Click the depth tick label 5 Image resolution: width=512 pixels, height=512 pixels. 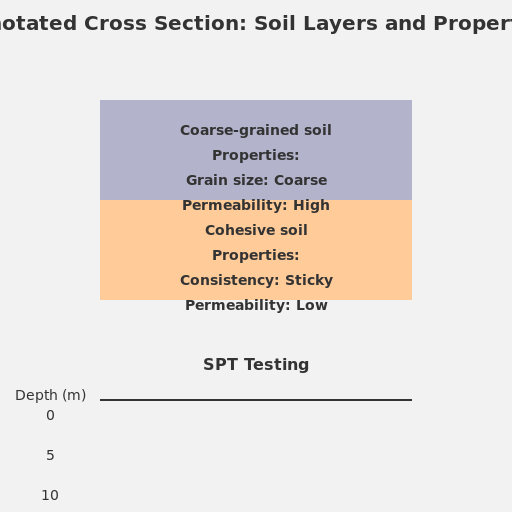(50, 455)
